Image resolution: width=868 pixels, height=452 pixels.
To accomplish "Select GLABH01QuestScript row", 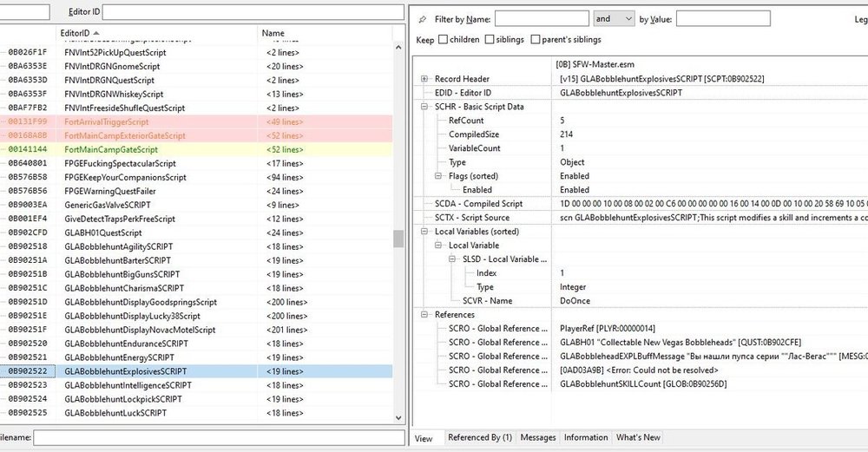I will pos(196,233).
